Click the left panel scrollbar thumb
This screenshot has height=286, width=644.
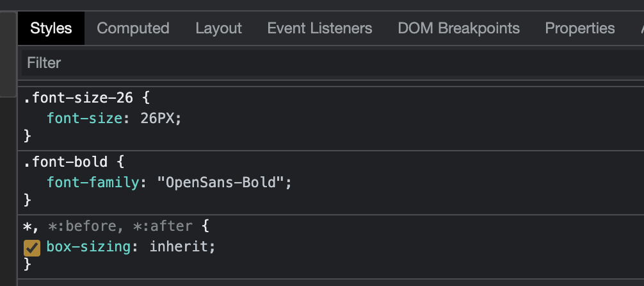click(x=8, y=54)
